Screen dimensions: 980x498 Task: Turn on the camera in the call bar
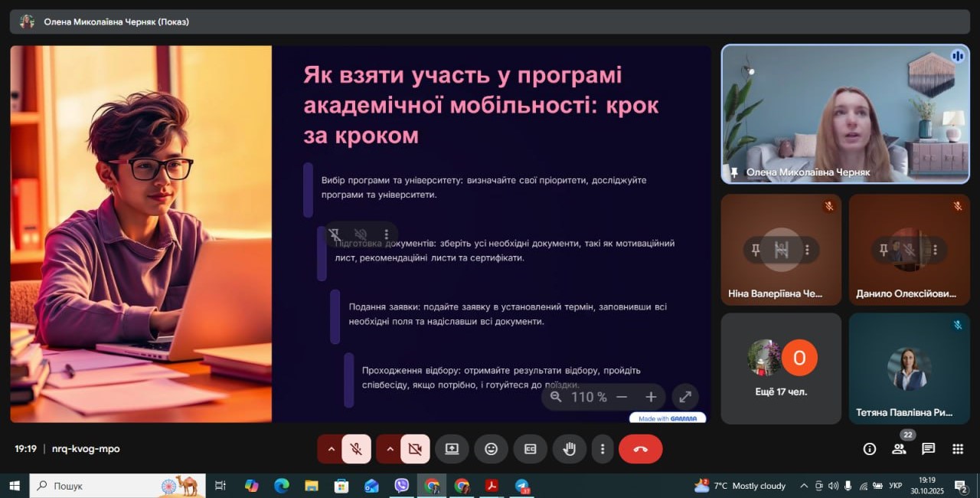coord(415,449)
